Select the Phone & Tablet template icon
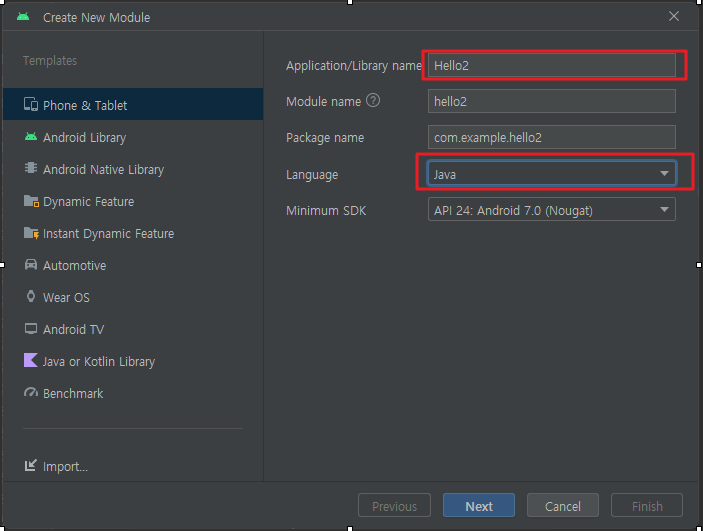Image resolution: width=703 pixels, height=531 pixels. (x=30, y=104)
